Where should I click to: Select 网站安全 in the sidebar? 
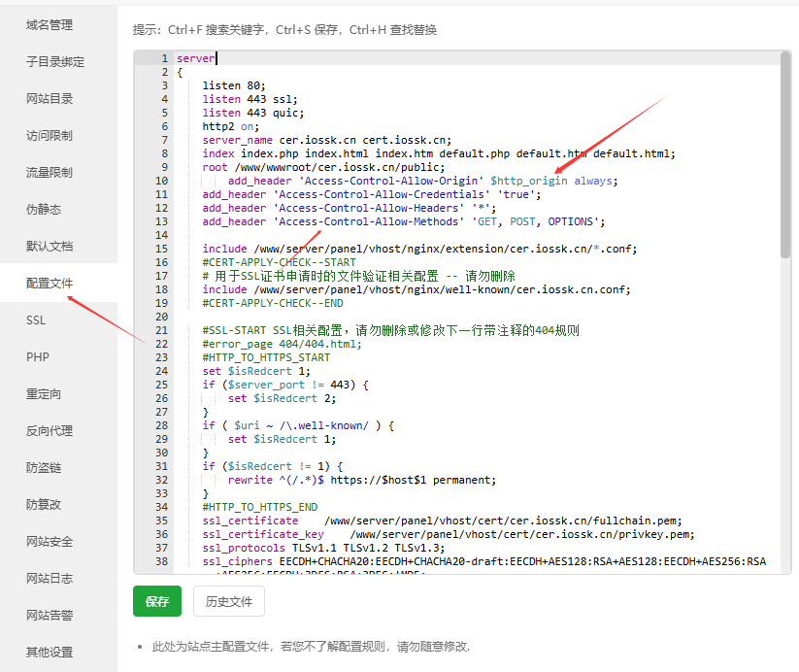50,542
